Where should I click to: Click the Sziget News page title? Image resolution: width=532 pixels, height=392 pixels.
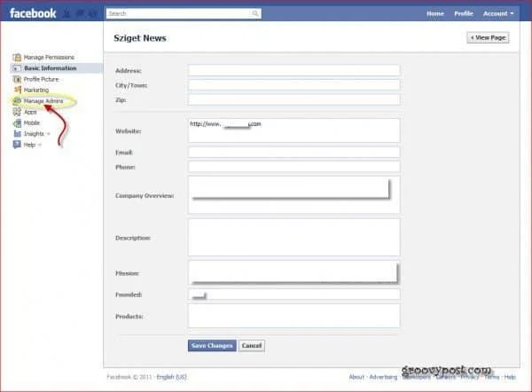(140, 38)
